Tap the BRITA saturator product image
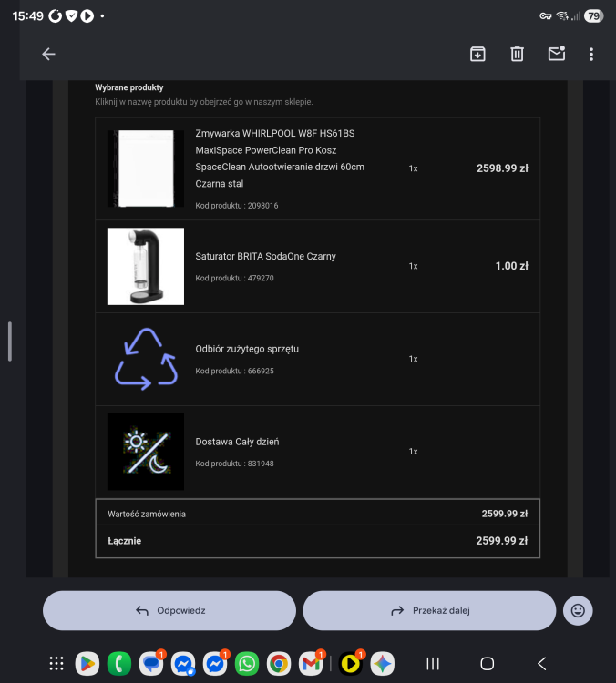This screenshot has height=683, width=616. (x=146, y=266)
